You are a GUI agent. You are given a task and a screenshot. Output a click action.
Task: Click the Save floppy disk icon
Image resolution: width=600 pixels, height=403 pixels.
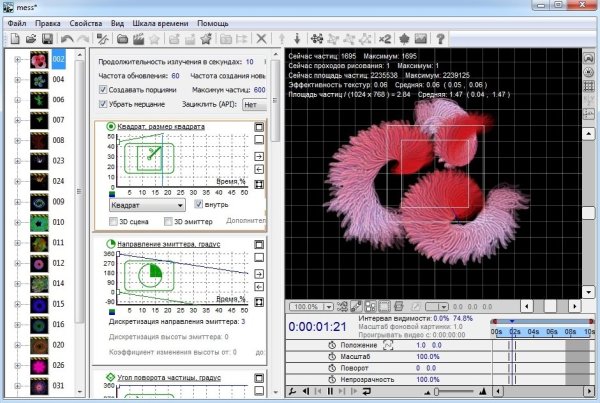click(47, 38)
